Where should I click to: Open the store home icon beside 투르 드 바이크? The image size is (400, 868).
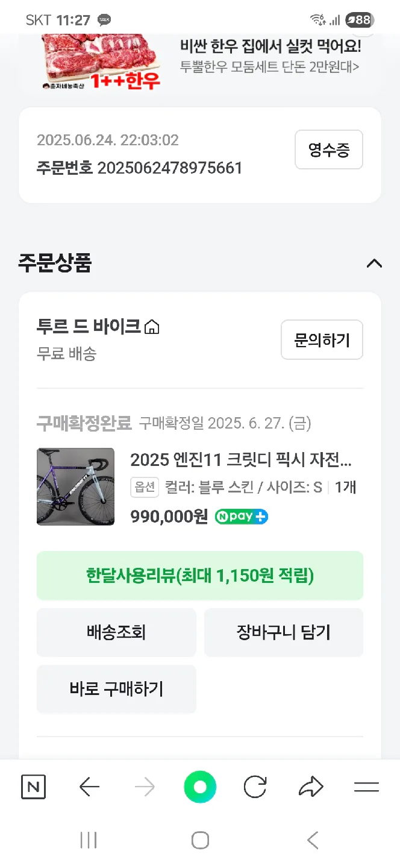[x=152, y=328]
